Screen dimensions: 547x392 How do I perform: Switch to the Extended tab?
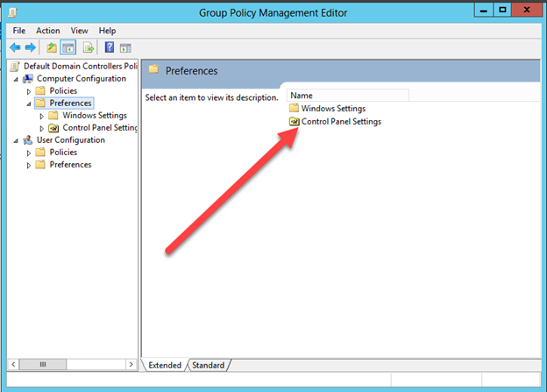[165, 365]
